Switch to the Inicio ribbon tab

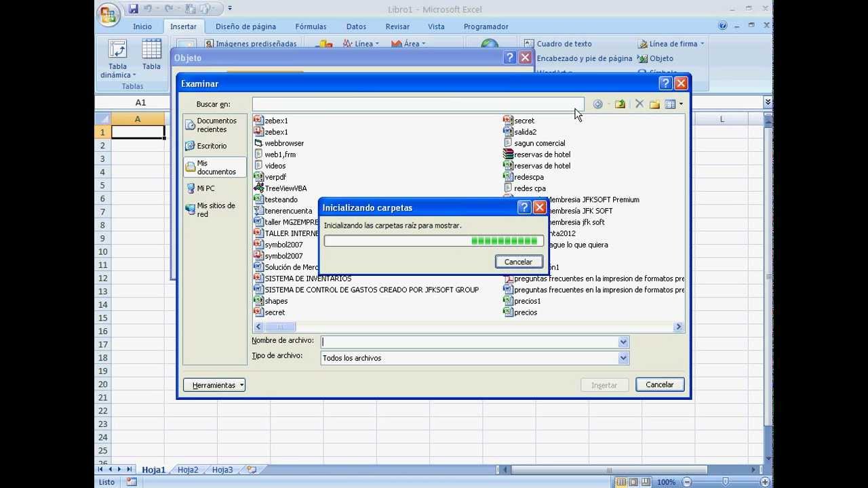142,26
